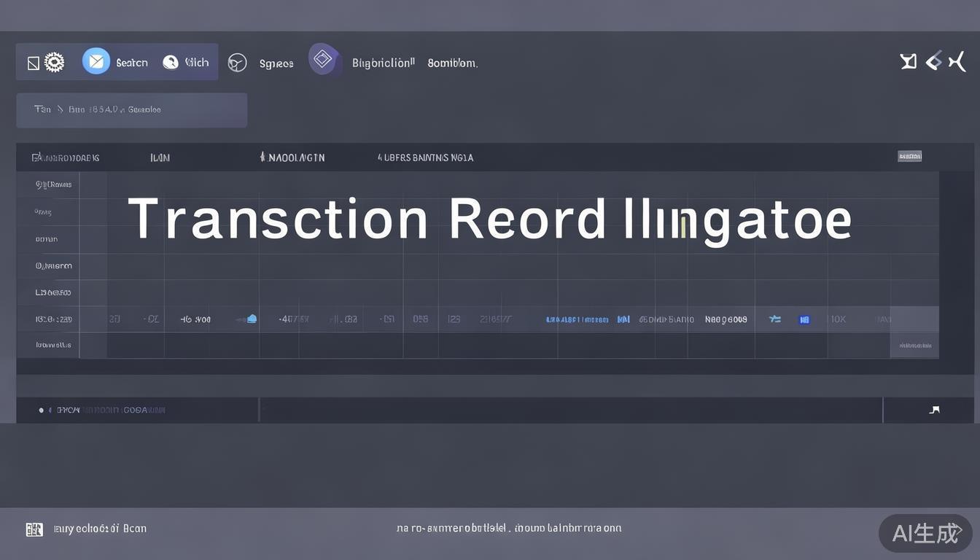The width and height of the screenshot is (980, 560).
Task: Click the blue square icon in the highlighted row
Action: [804, 319]
